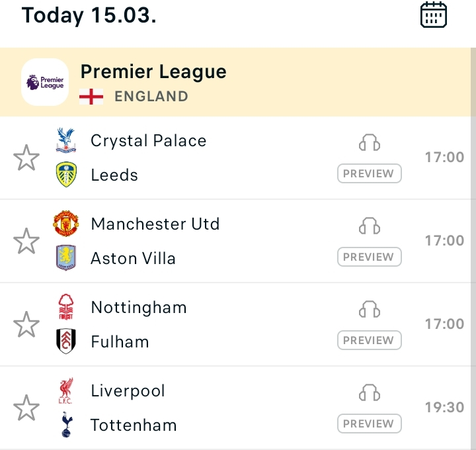Click the Tottenham club crest

67,424
